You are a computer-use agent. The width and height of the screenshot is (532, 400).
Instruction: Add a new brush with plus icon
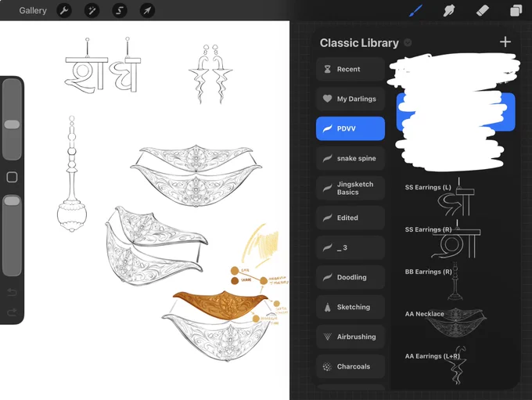click(505, 41)
